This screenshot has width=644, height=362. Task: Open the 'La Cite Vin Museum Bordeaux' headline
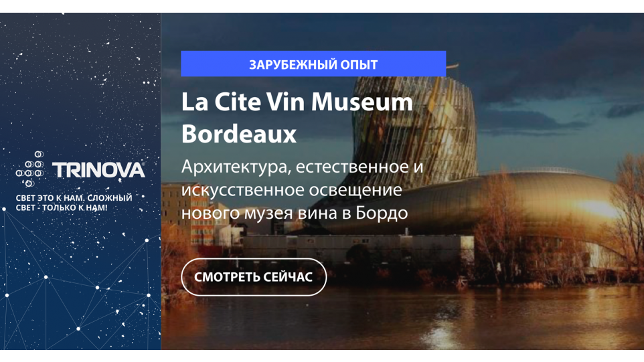point(297,117)
